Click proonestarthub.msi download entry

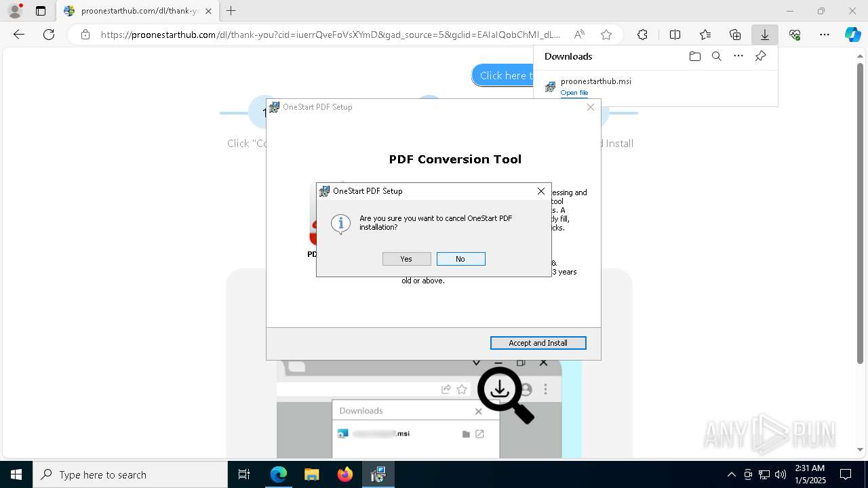(655, 86)
